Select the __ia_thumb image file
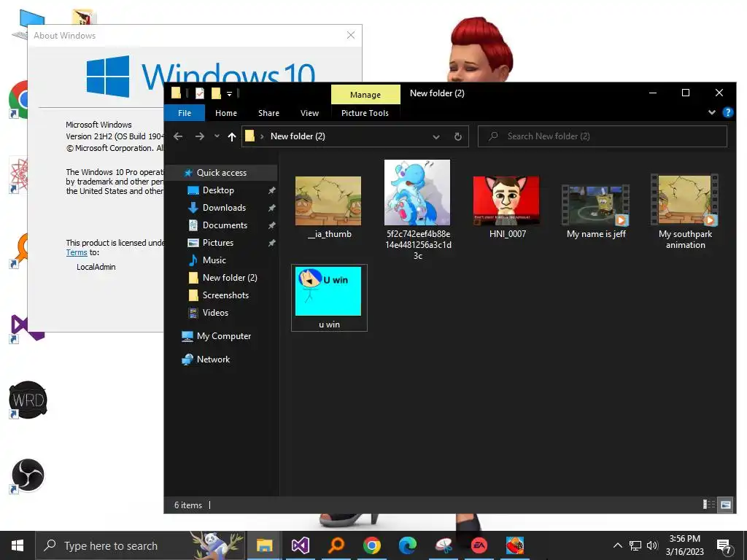Viewport: 747px width, 560px height. pyautogui.click(x=329, y=207)
